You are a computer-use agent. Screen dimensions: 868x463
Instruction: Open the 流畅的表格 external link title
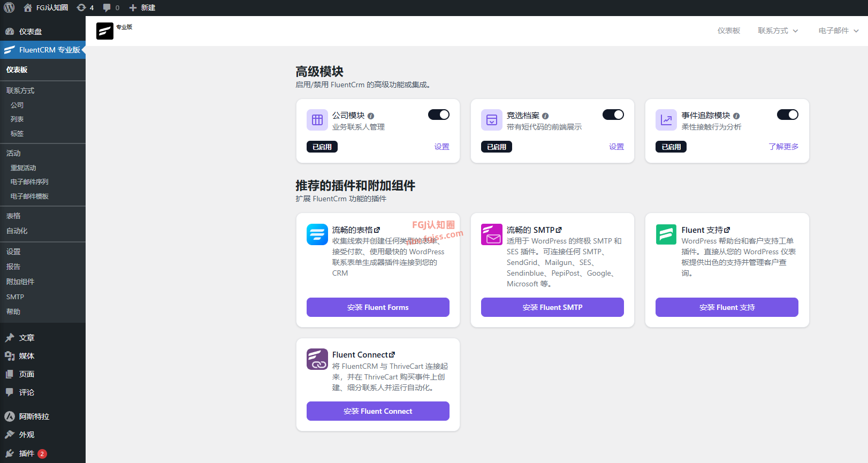point(356,230)
